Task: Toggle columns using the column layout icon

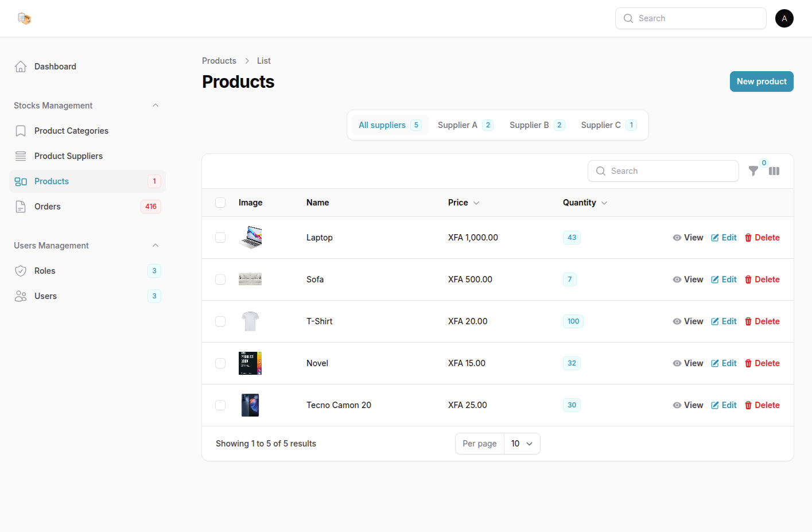Action: [774, 171]
